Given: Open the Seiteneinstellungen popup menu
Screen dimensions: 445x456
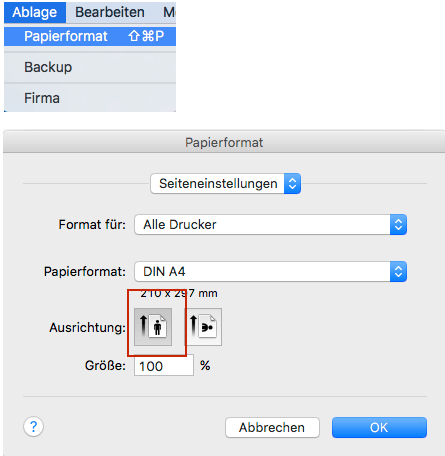Looking at the screenshot, I should [226, 183].
